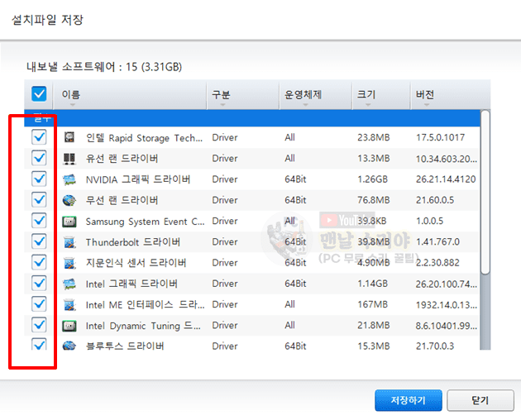Click the 무선 랜 드라이버 globe icon
521x420 pixels.
69,200
